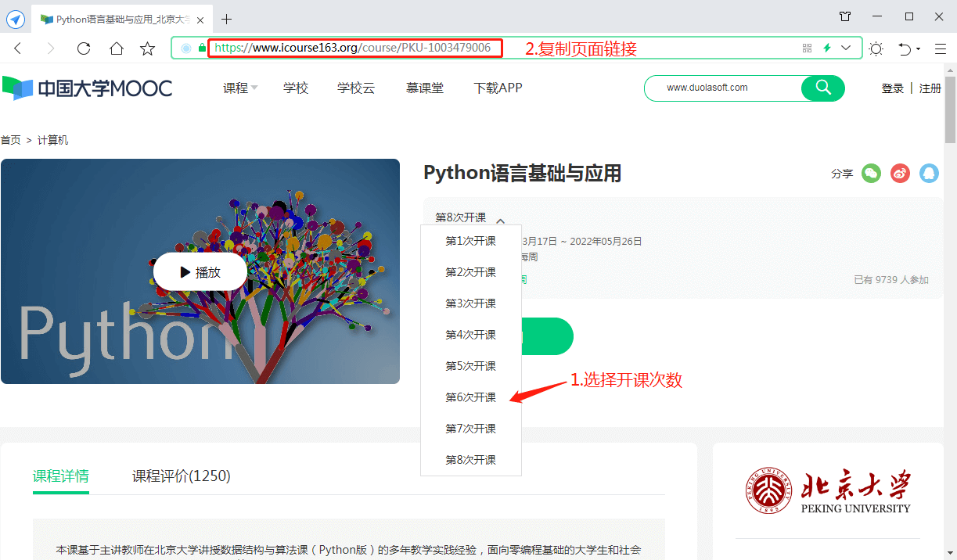Select 第3次开课 from the list
This screenshot has height=560, width=957.
(x=470, y=303)
